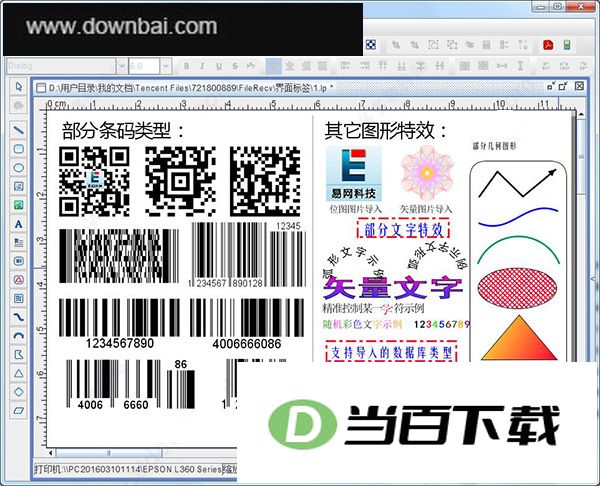The image size is (600, 486).
Task: Select the triangle shape tool
Action: tap(18, 373)
